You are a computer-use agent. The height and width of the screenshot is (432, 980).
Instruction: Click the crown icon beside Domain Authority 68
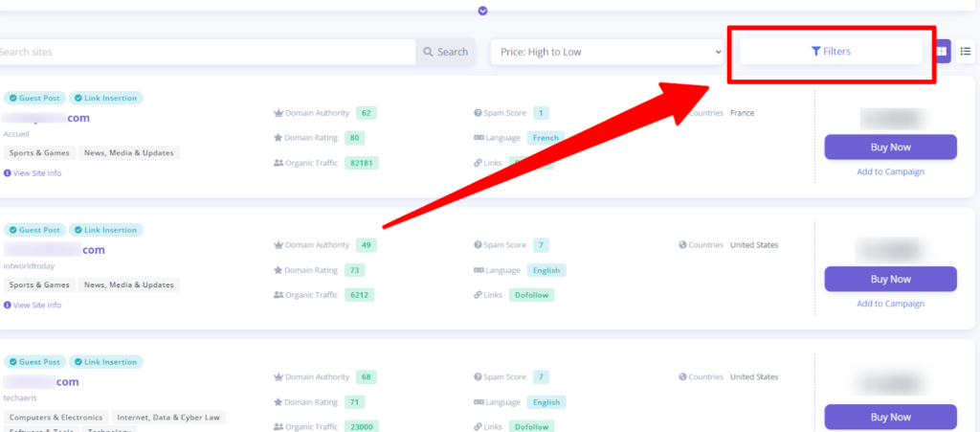pyautogui.click(x=278, y=377)
